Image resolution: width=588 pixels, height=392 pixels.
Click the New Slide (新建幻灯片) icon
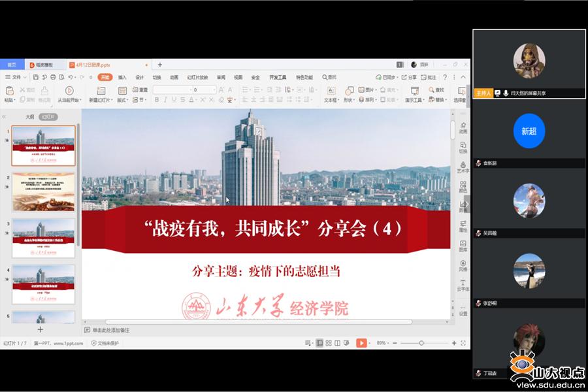(x=101, y=91)
